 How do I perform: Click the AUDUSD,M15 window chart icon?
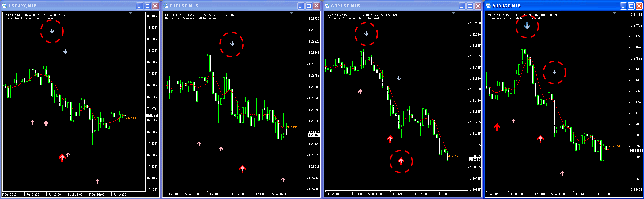pos(488,6)
